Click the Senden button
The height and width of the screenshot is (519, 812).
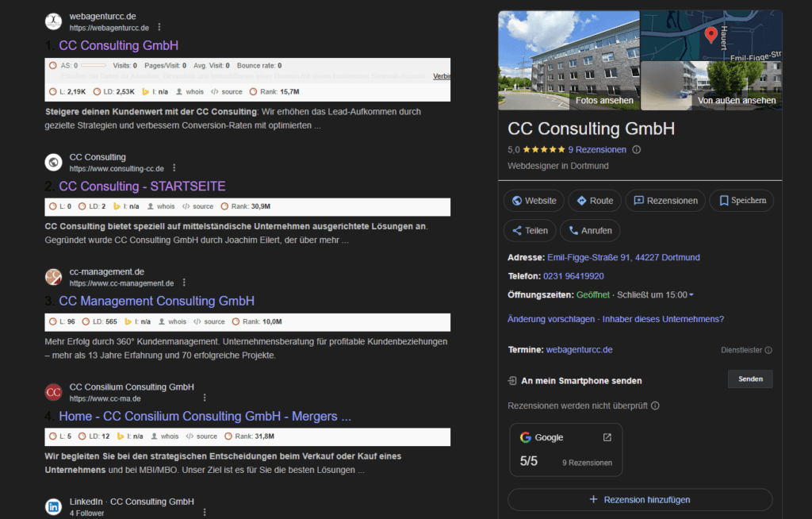(x=750, y=379)
